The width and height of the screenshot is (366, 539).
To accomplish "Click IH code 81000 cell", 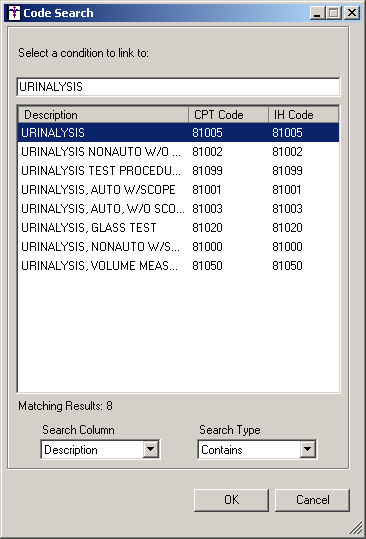I will point(287,246).
